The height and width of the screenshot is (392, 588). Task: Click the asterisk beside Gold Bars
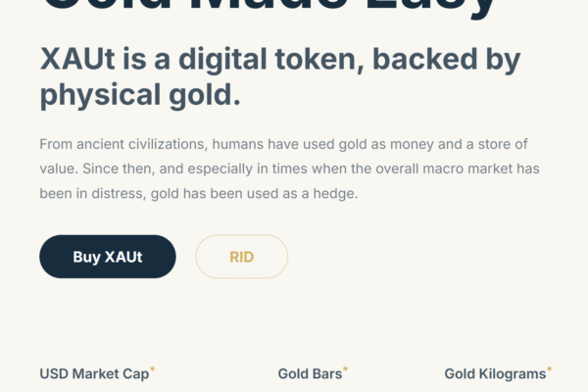pyautogui.click(x=346, y=369)
